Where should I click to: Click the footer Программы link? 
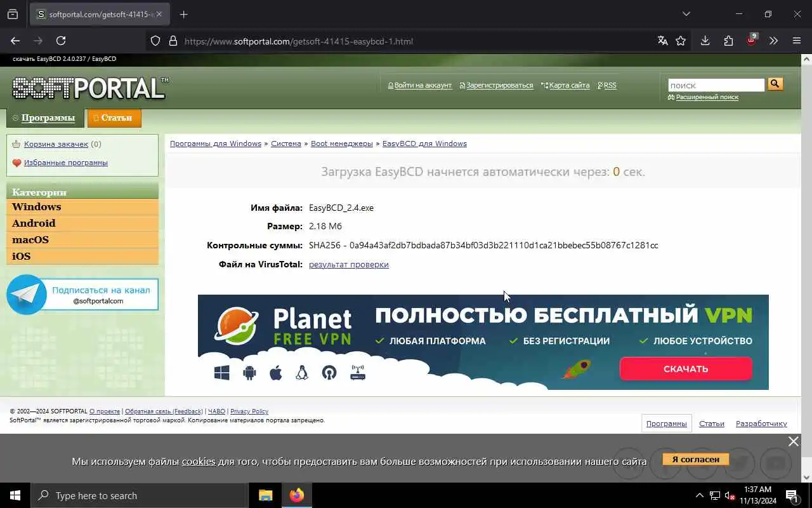pyautogui.click(x=666, y=424)
